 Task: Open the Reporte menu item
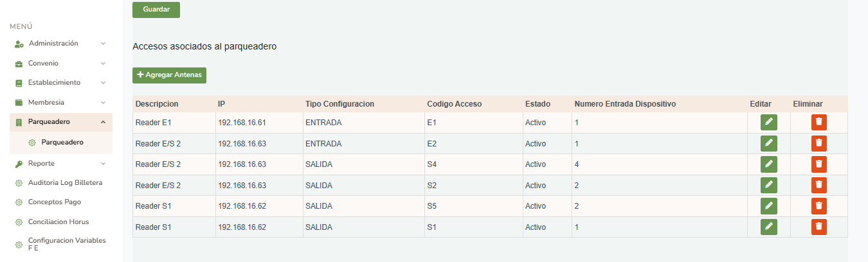41,164
